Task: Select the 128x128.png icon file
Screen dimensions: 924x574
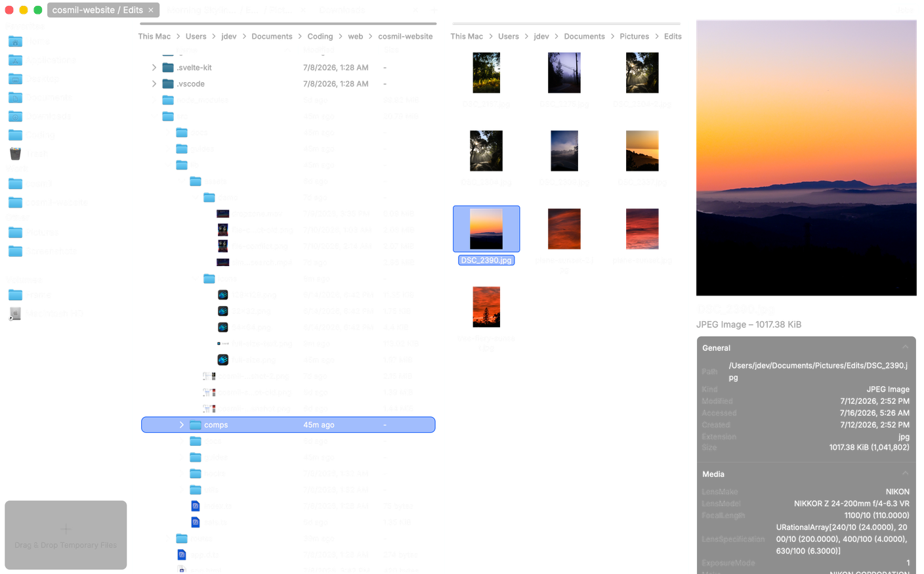Action: pos(223,295)
